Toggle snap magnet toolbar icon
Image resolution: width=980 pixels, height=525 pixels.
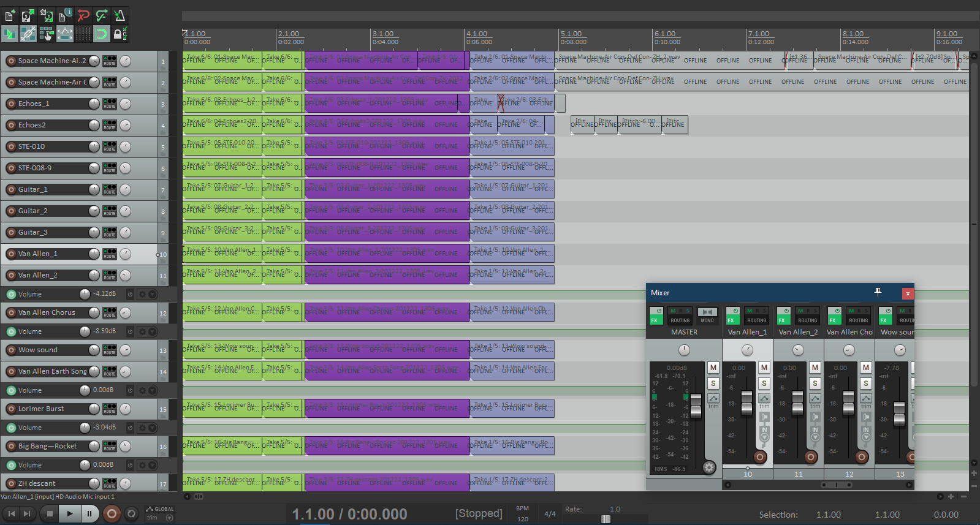pos(102,34)
